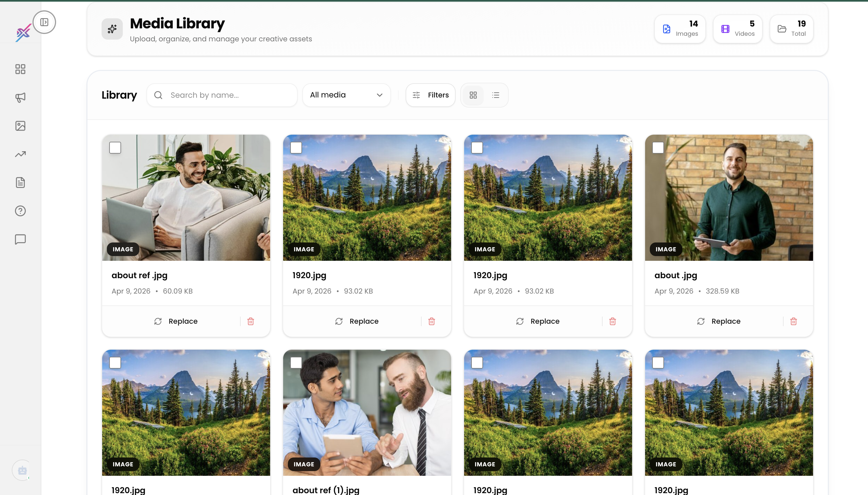868x495 pixels.
Task: Open the dashboard grid icon in sidebar
Action: [x=20, y=69]
